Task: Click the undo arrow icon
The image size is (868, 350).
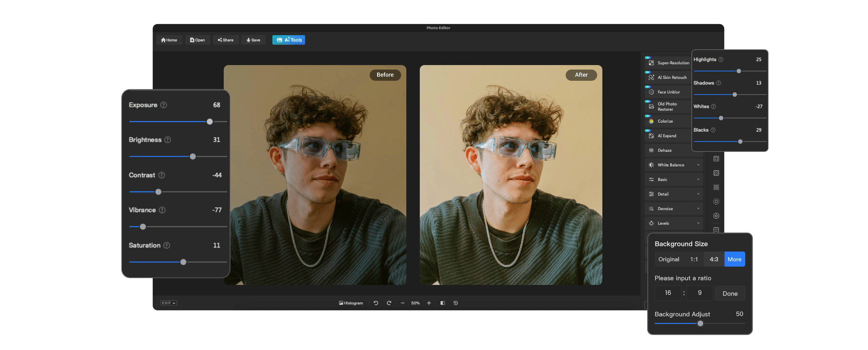Action: 376,303
